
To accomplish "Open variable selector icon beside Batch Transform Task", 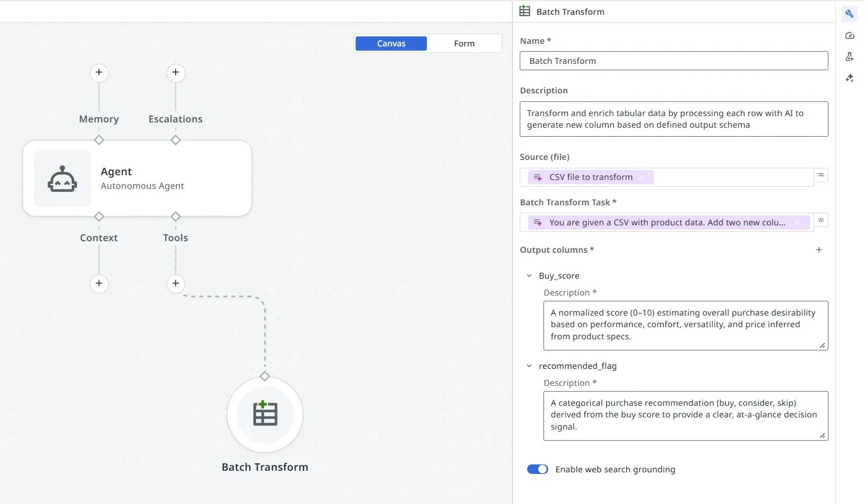I will [821, 220].
